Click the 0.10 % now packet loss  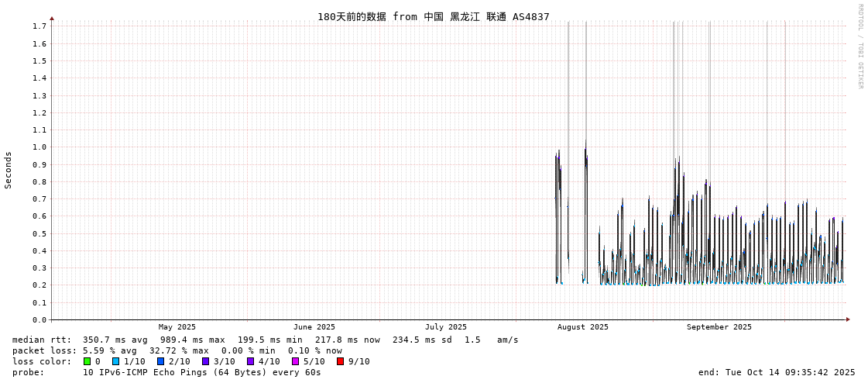[x=314, y=351]
